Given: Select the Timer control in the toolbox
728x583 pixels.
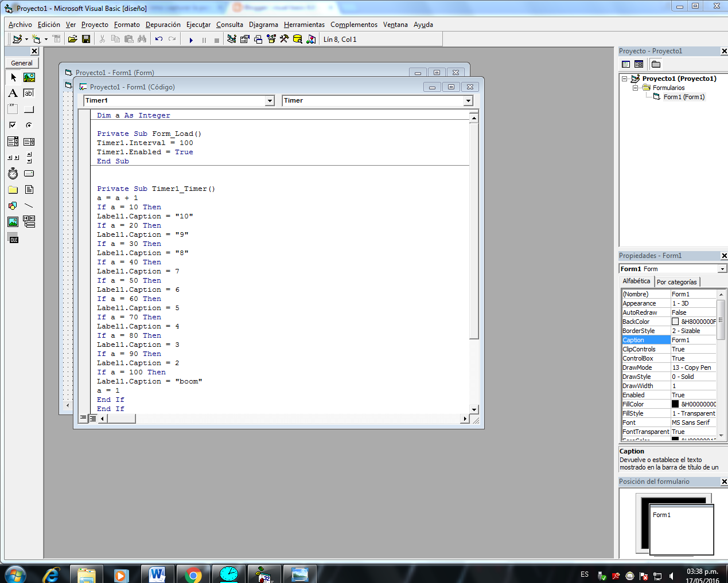Looking at the screenshot, I should (13, 173).
